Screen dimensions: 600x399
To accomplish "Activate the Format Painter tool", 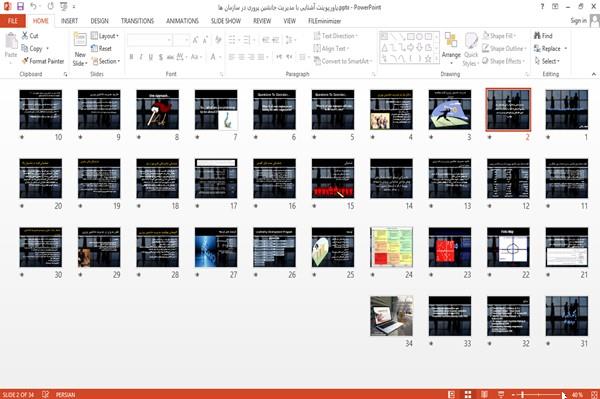I will [x=43, y=61].
